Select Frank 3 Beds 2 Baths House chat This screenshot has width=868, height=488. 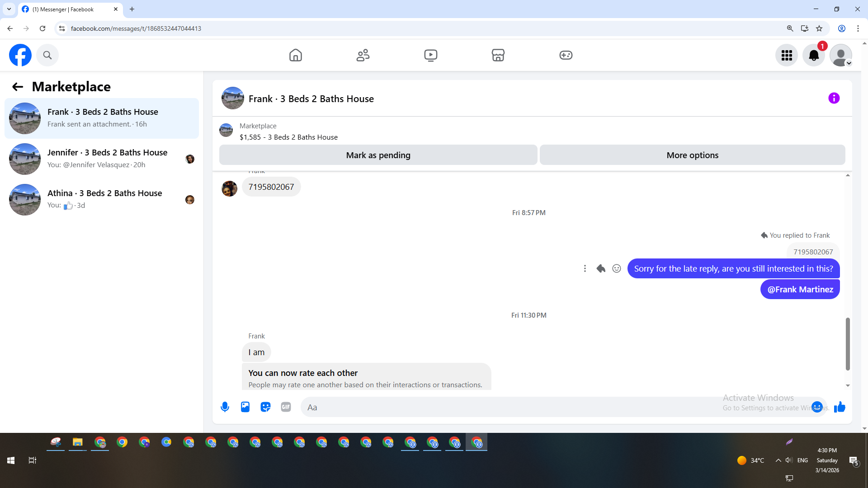[x=102, y=118]
